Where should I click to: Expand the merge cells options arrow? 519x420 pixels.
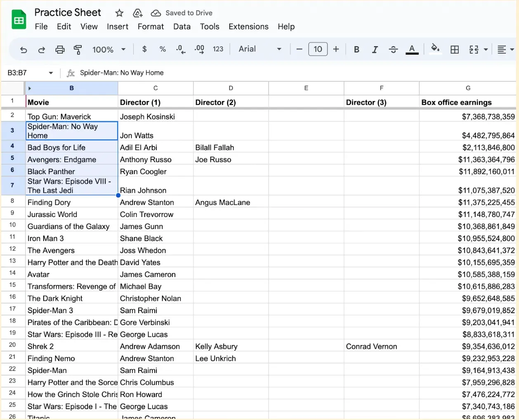[486, 50]
